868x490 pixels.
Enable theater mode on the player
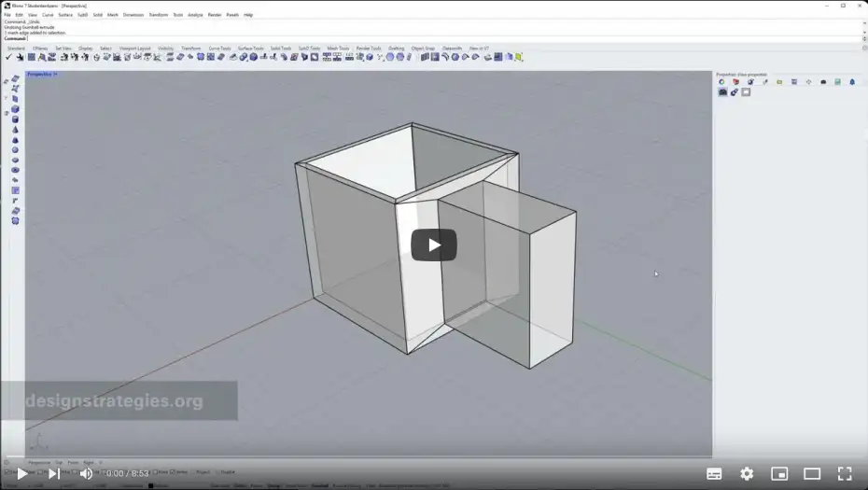click(812, 473)
